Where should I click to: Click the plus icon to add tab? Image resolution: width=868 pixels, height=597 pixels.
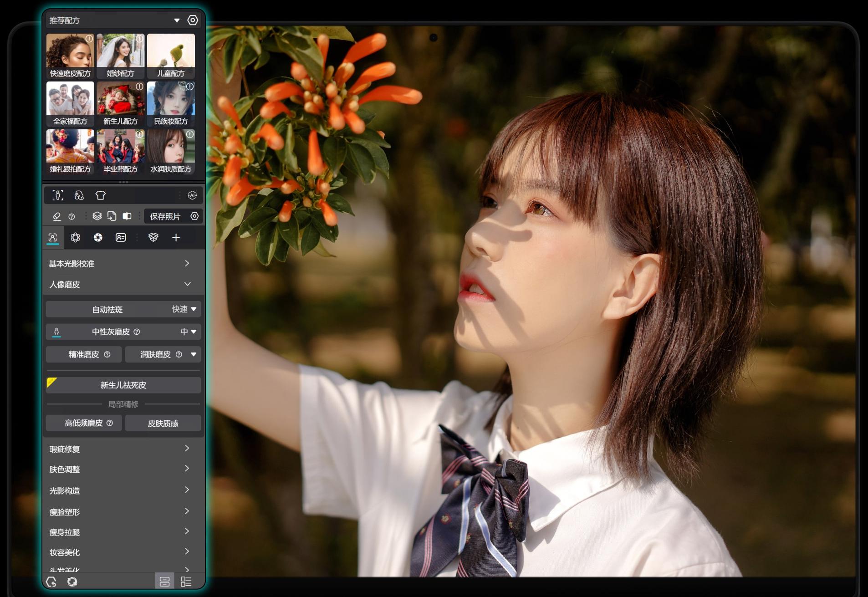point(176,237)
